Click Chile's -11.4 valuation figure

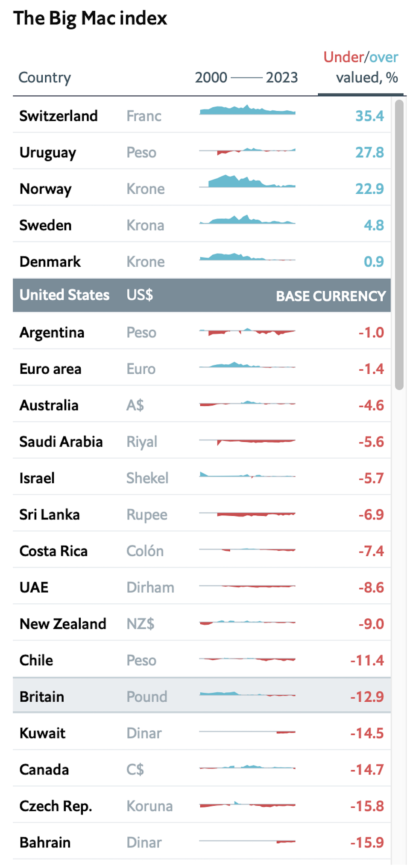367,660
